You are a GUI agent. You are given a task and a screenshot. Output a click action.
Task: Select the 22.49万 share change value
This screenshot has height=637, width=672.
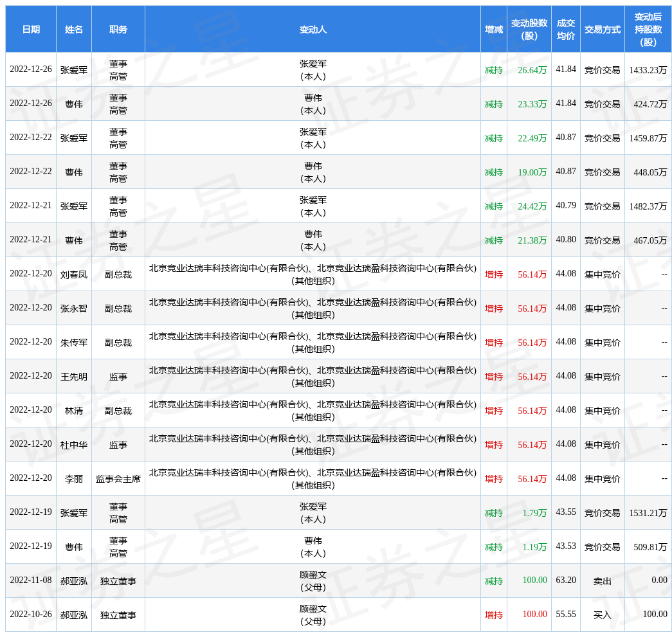(532, 138)
